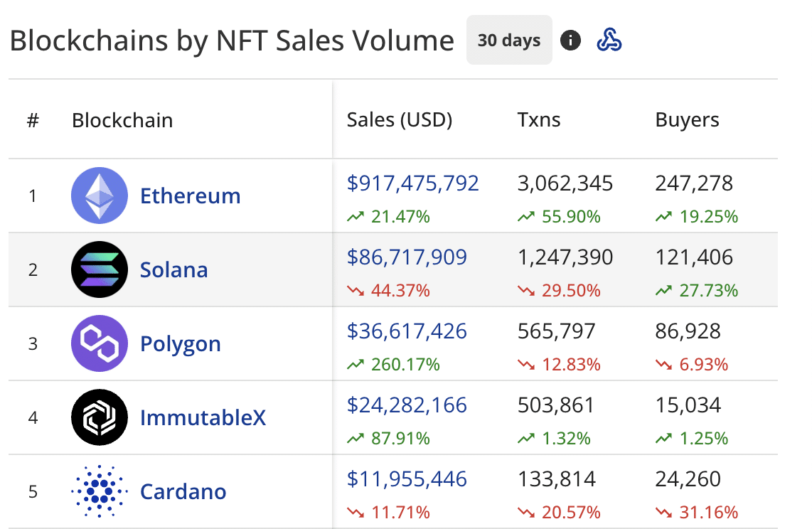Screen dimensions: 812x529
Task: Open the Ethereum name link
Action: click(190, 196)
